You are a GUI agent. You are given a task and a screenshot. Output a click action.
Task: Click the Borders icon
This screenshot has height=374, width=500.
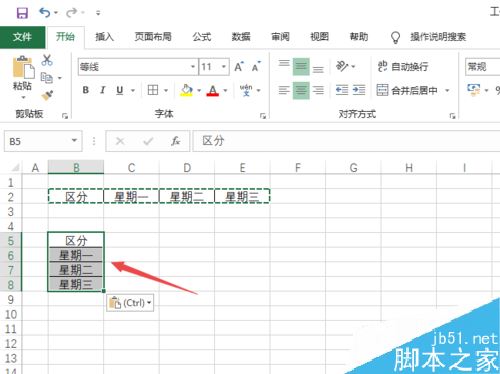point(153,90)
